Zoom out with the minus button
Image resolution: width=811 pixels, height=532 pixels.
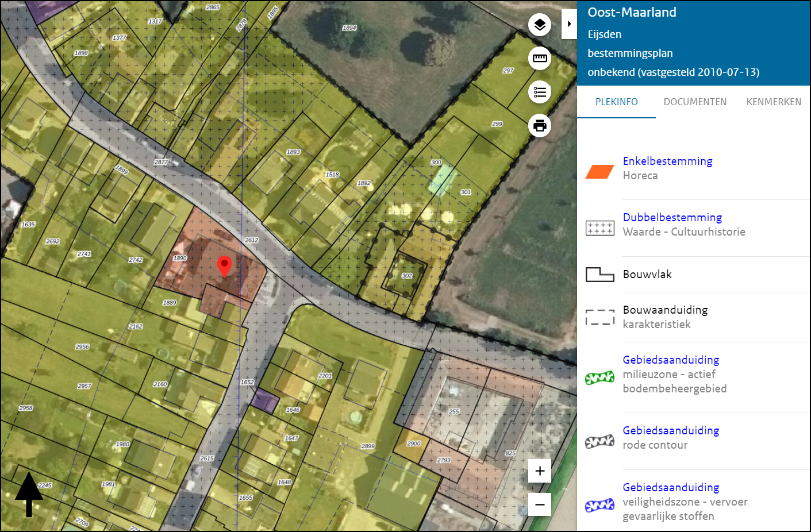tap(540, 504)
